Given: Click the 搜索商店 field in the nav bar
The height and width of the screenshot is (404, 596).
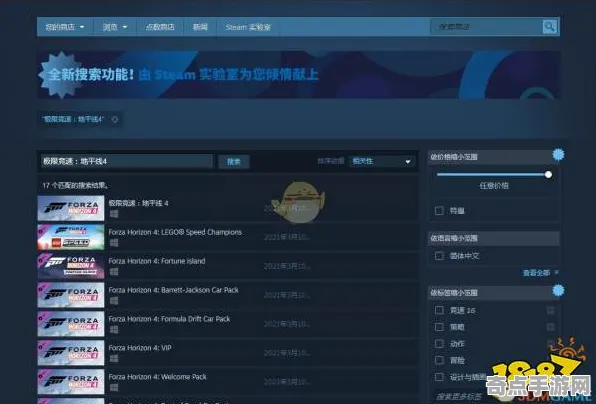Looking at the screenshot, I should 487,27.
